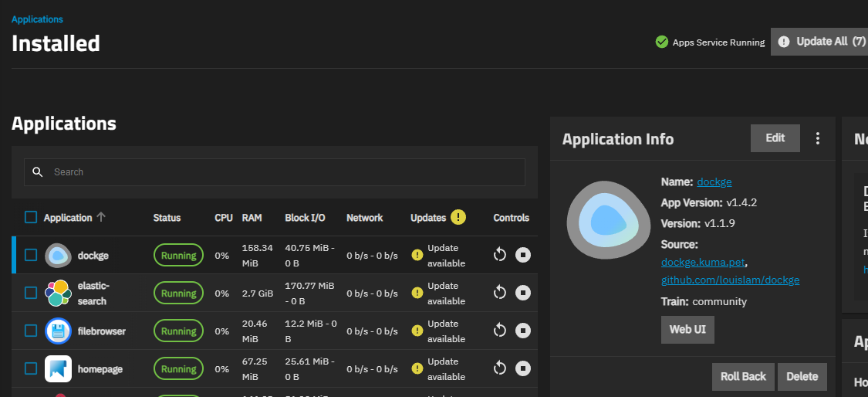Image resolution: width=868 pixels, height=397 pixels.
Task: Select the filebrowser row checkbox
Action: pos(31,331)
